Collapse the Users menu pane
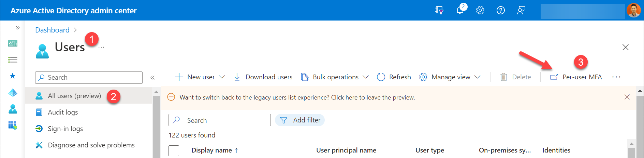The image size is (644, 158). pos(152,78)
